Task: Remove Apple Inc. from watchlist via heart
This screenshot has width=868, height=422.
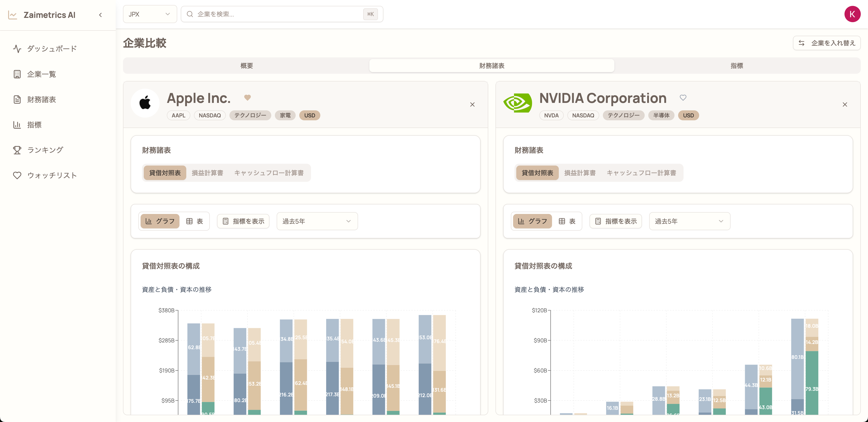Action: coord(247,98)
